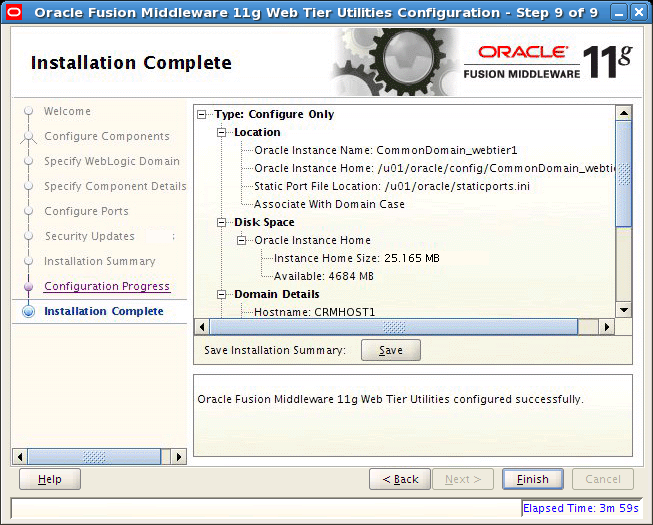The width and height of the screenshot is (653, 525).
Task: Click summary tree scroll right arrow
Action: coord(607,327)
